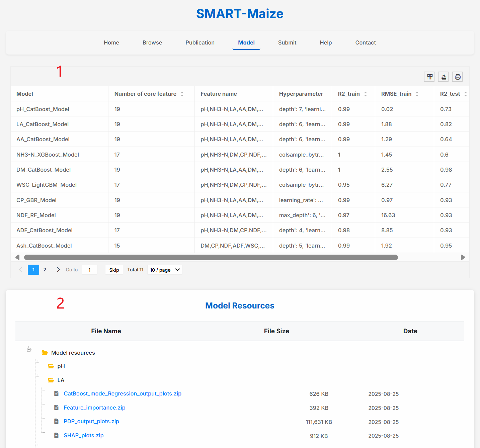Click the Go to page input
This screenshot has width=480, height=448.
[x=89, y=270]
